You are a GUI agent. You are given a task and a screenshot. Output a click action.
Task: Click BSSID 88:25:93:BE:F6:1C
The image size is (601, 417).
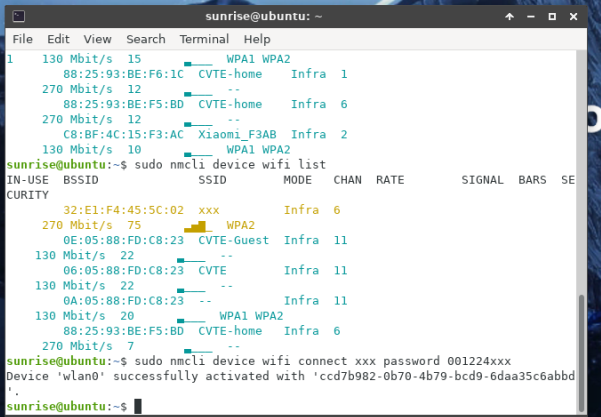(123, 74)
